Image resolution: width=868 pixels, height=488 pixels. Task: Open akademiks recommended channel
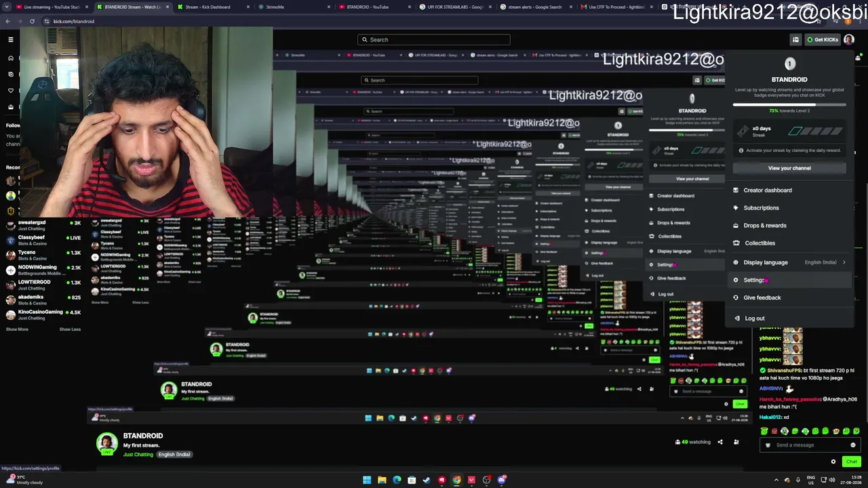(x=43, y=300)
